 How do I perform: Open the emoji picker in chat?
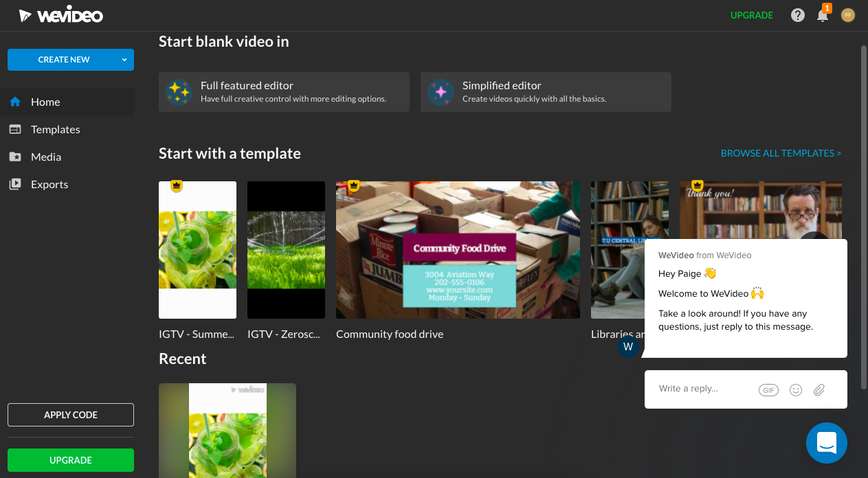click(796, 390)
